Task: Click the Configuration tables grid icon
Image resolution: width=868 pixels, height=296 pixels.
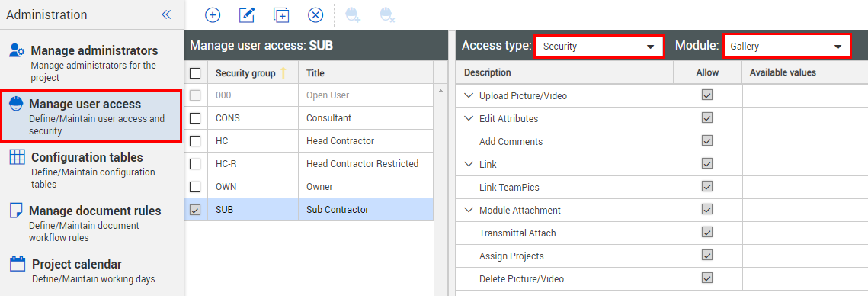Action: [18, 157]
